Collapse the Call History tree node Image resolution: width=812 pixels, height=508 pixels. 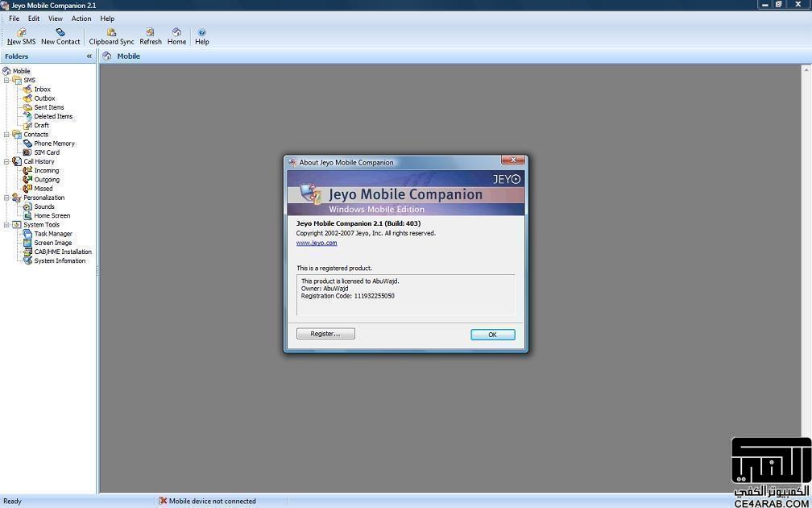click(6, 162)
